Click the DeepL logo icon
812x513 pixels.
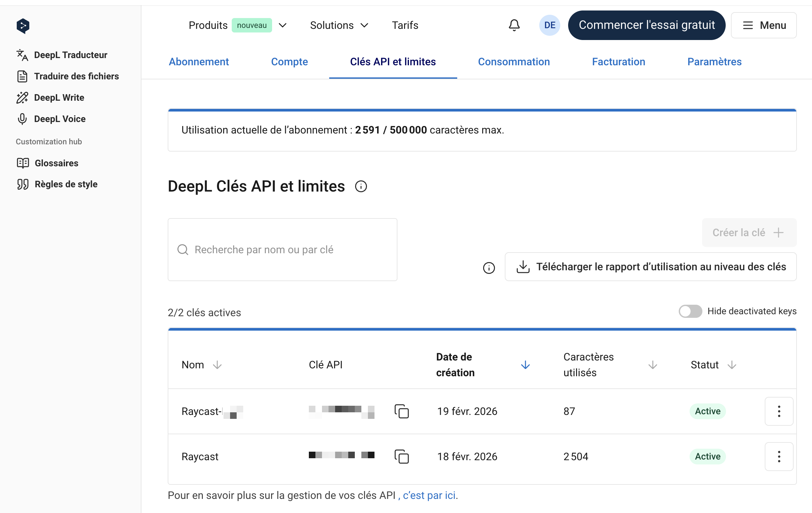pyautogui.click(x=23, y=26)
